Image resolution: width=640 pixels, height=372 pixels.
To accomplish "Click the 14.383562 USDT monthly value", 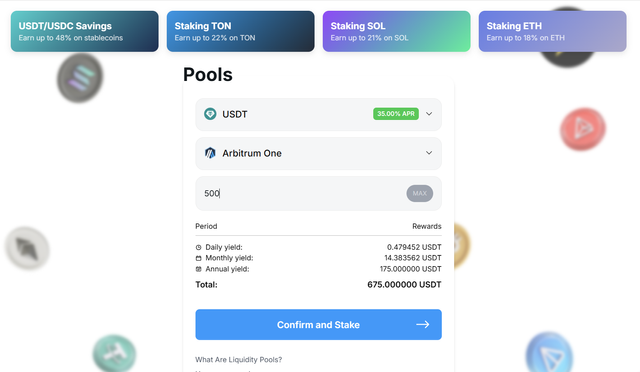I will 413,258.
